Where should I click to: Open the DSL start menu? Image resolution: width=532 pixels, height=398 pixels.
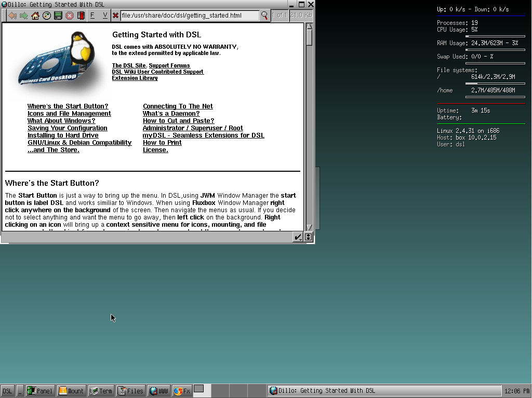tap(7, 390)
